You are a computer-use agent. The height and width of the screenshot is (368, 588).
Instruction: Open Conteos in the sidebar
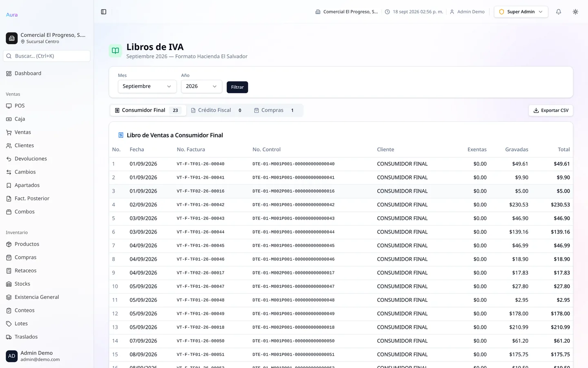point(47,310)
